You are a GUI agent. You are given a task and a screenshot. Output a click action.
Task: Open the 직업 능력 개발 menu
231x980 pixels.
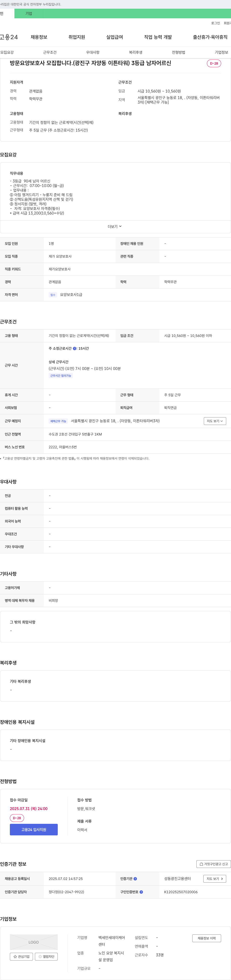tap(158, 37)
